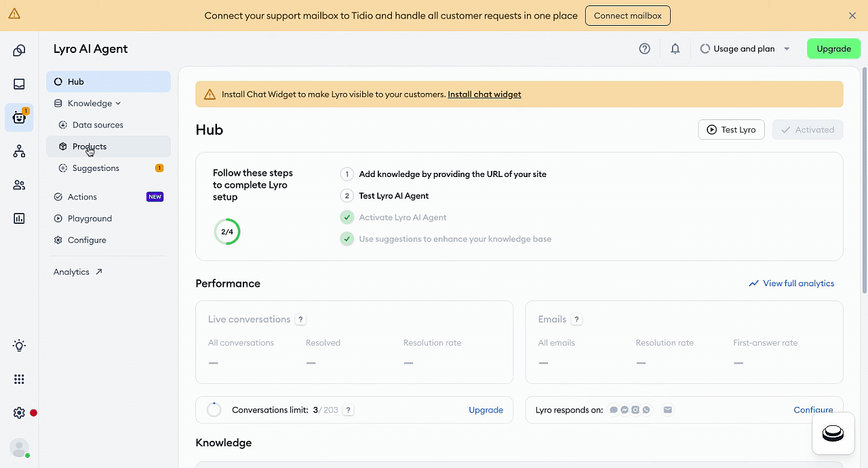Open the Analytics chart icon in left rail

[x=19, y=218]
